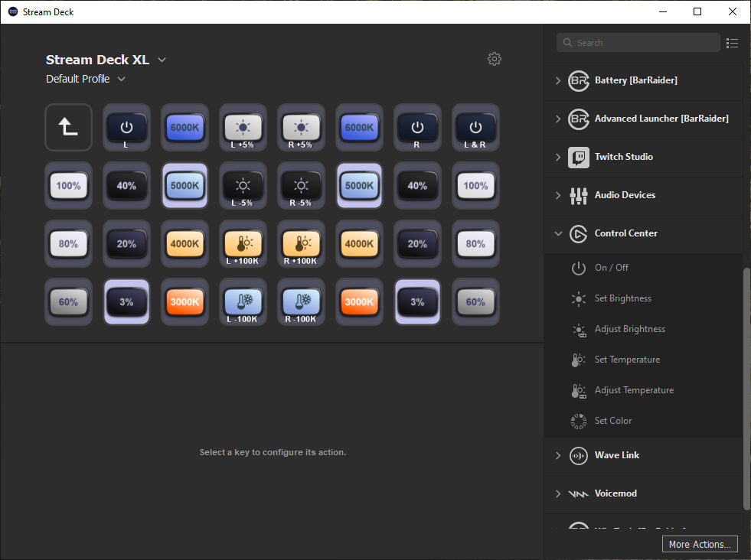Select the 100% brightness preset key
Viewport: 751px width, 560px height.
[68, 186]
